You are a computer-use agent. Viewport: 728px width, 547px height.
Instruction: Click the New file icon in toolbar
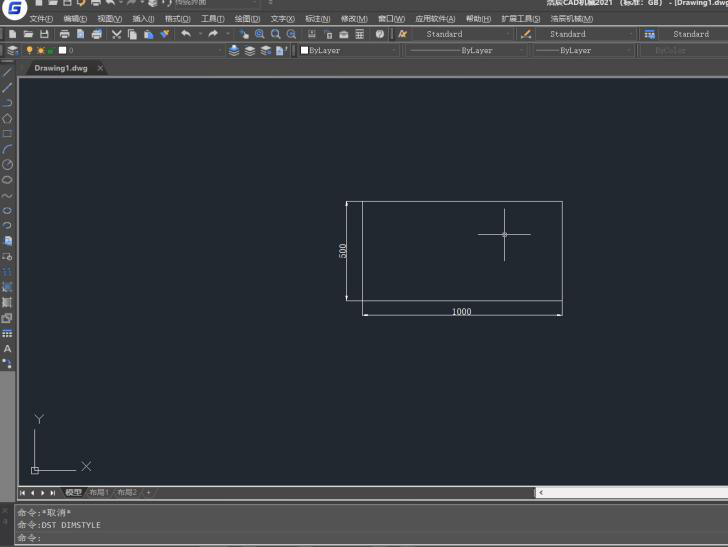(13, 34)
